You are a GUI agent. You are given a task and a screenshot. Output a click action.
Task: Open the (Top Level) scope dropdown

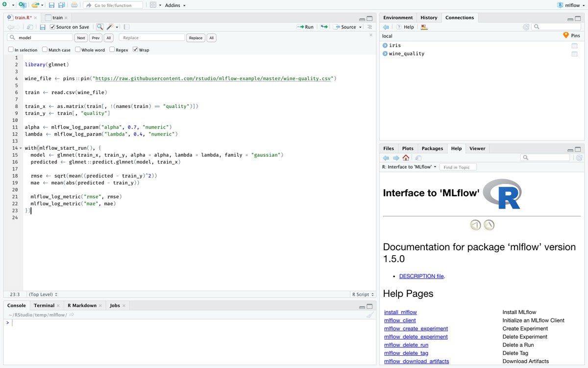(x=43, y=294)
